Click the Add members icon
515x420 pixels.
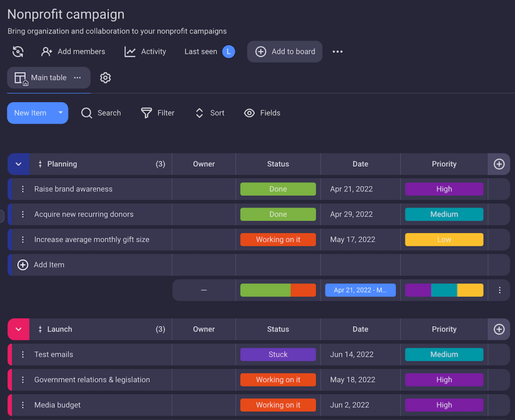pos(47,51)
